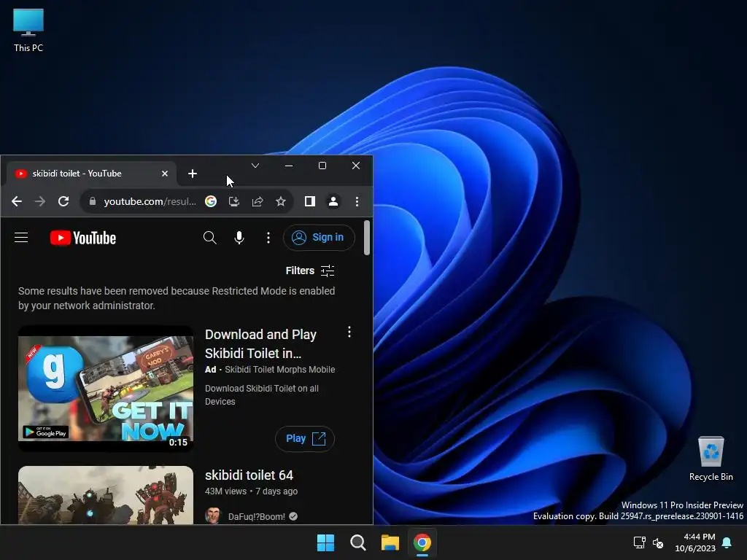Image resolution: width=747 pixels, height=560 pixels.
Task: Open the This PC desktop icon
Action: point(28,31)
